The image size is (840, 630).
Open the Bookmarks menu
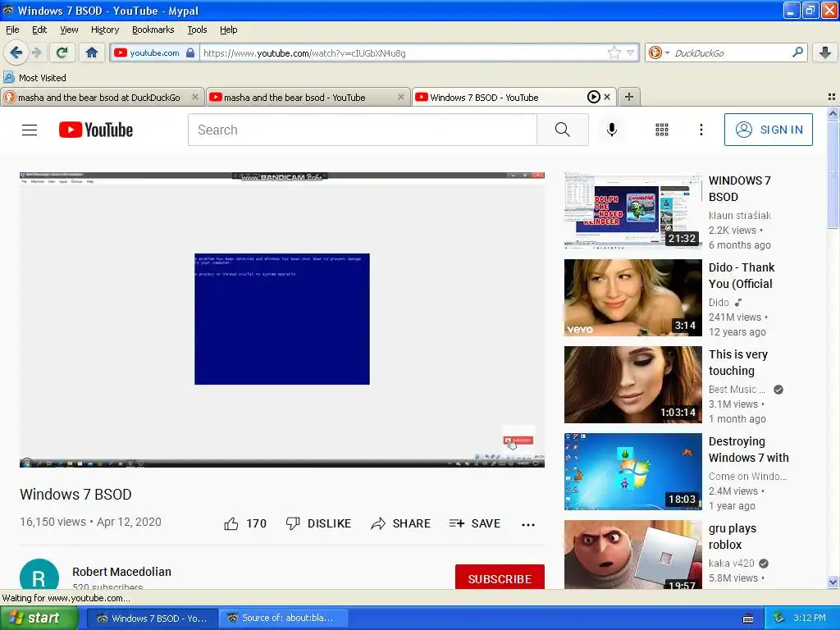[x=153, y=30]
